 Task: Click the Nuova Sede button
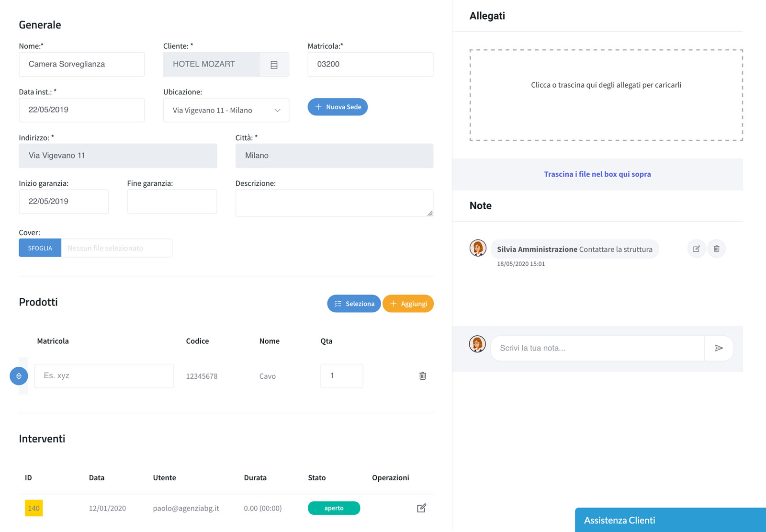(338, 107)
